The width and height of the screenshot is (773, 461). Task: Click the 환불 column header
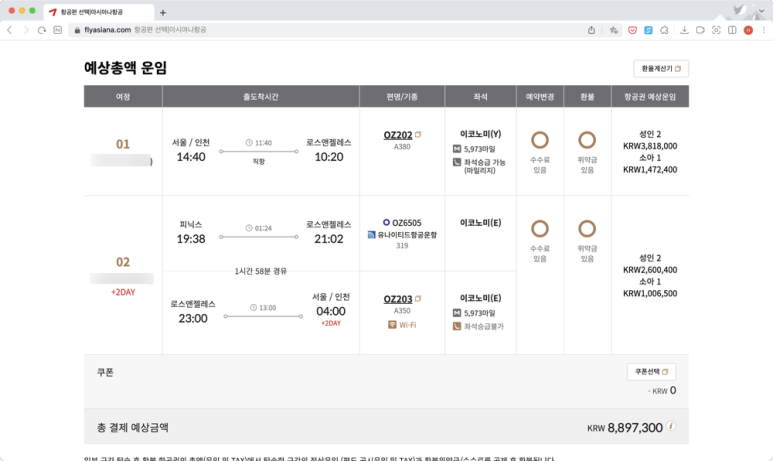tap(587, 97)
